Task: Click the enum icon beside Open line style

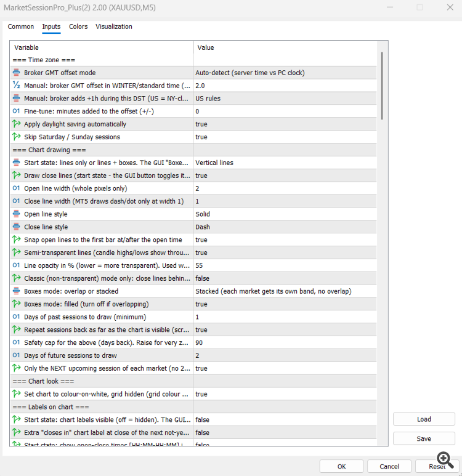Action: coord(17,214)
